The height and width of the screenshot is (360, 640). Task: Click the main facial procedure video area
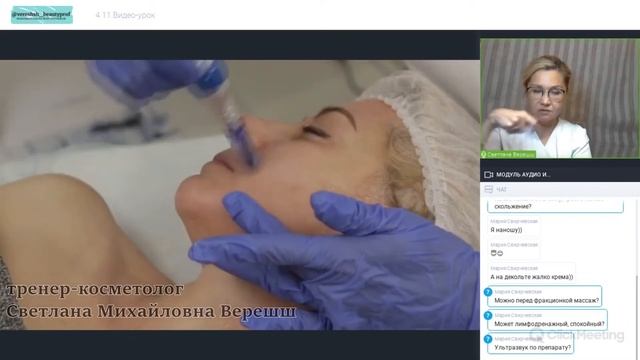click(240, 195)
